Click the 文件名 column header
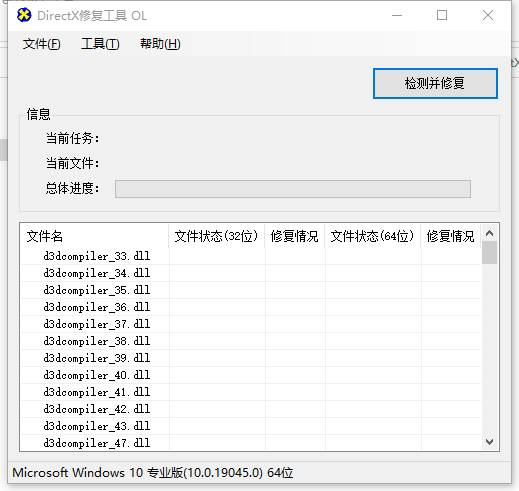Image resolution: width=519 pixels, height=491 pixels. click(x=95, y=236)
